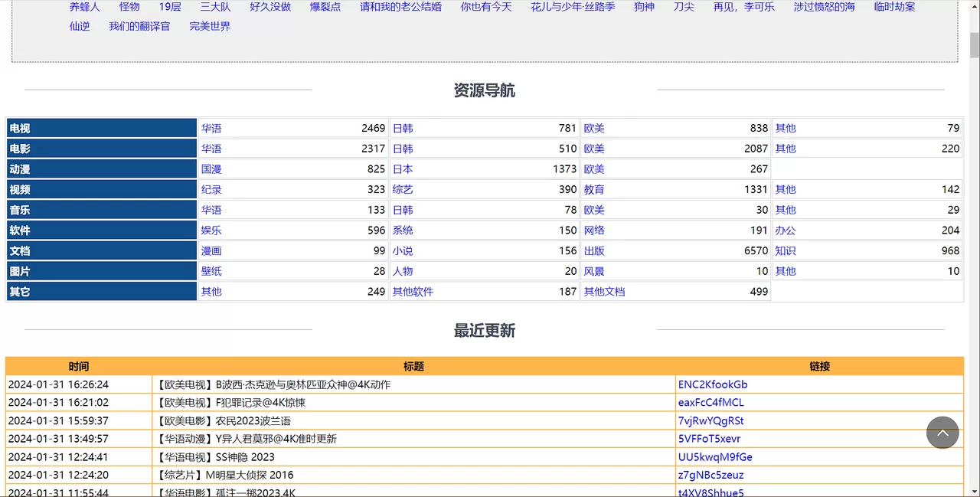Open the 欧美 link in 音乐 row
This screenshot has height=497, width=980.
tap(594, 209)
